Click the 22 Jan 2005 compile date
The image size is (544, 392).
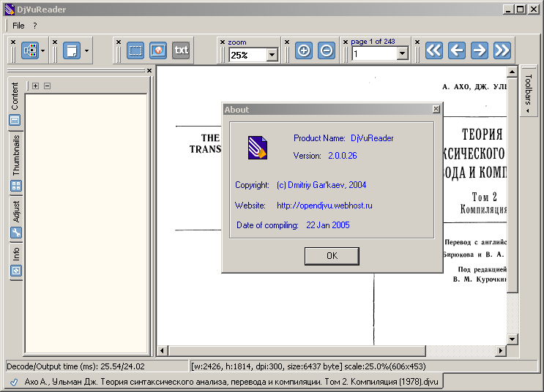point(328,225)
